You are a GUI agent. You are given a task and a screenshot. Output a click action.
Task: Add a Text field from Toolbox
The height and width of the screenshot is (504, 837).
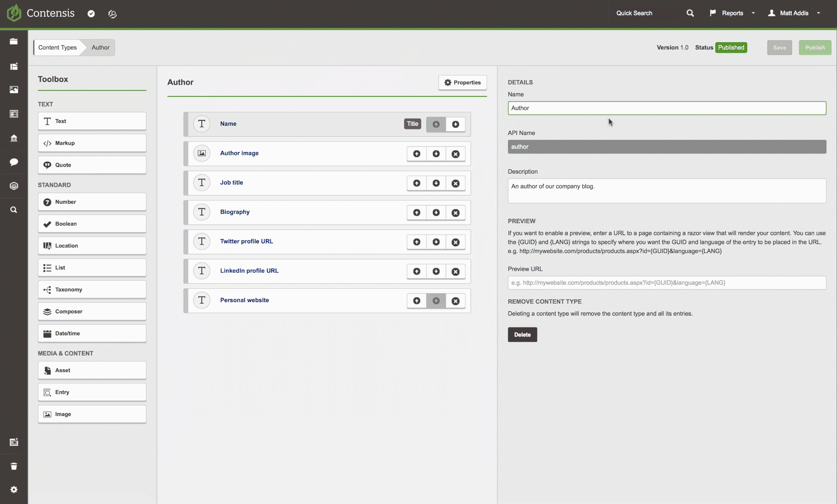pos(92,121)
